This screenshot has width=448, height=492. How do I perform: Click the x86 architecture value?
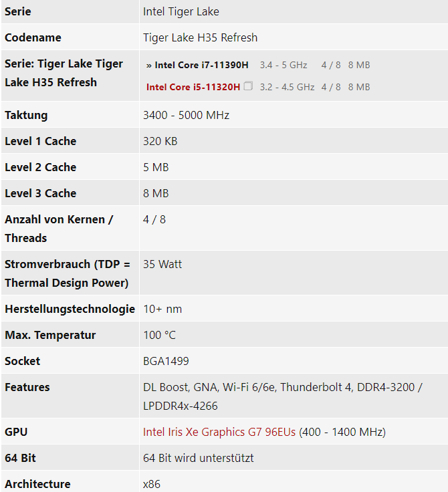pyautogui.click(x=152, y=484)
